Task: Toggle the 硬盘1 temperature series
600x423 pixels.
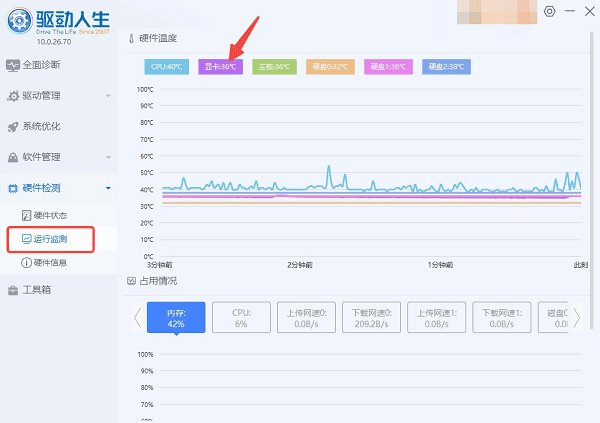Action: pyautogui.click(x=388, y=67)
